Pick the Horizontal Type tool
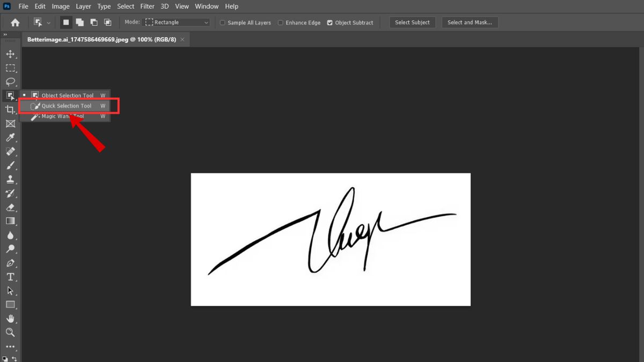Image resolution: width=644 pixels, height=362 pixels. (x=11, y=277)
